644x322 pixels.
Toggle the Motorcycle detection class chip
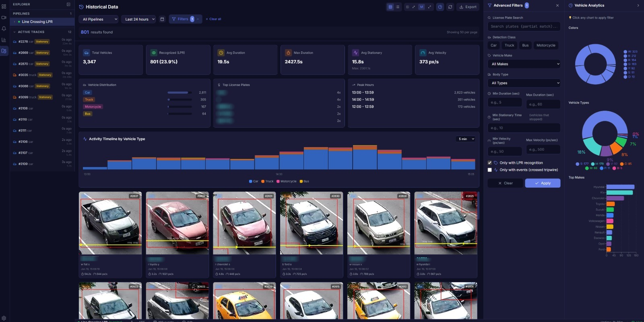click(546, 45)
